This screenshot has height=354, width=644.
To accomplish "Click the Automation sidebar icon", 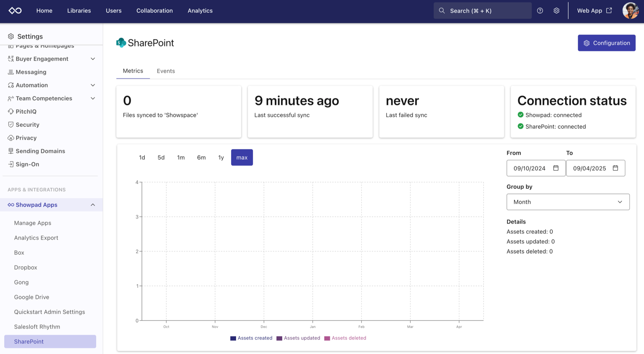I will tap(11, 85).
